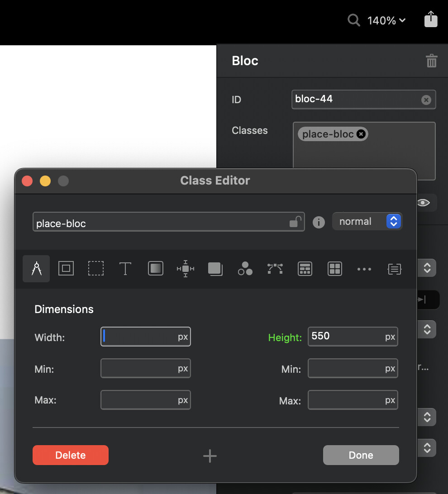Image resolution: width=448 pixels, height=494 pixels.
Task: Select the Dimensions compass tab icon
Action: tap(36, 269)
